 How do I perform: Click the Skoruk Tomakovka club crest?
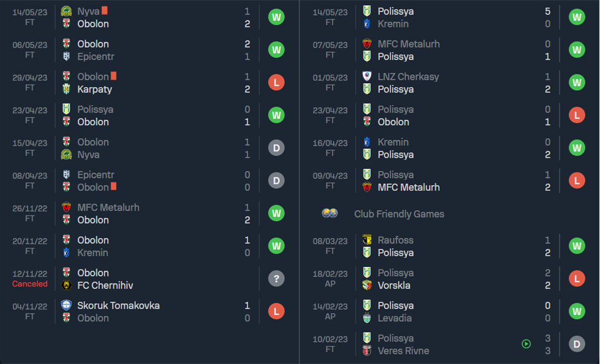tap(66, 305)
